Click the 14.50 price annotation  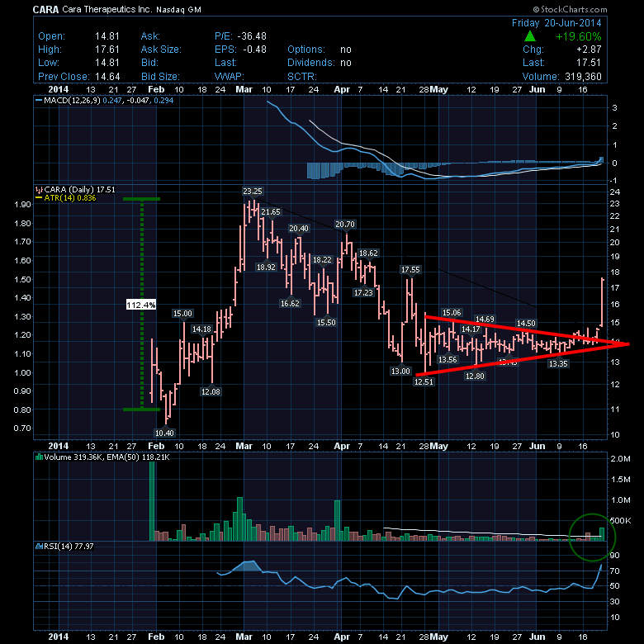pyautogui.click(x=526, y=323)
